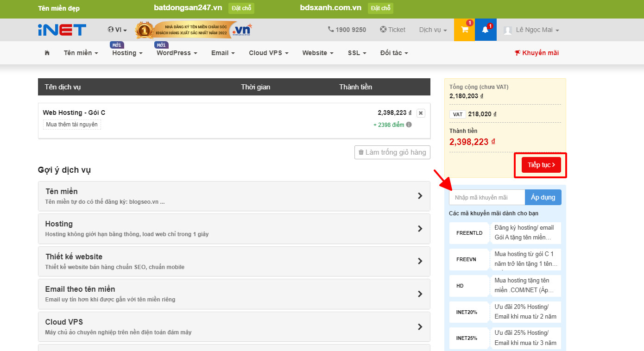Click Đặt chỗ for bdsxanh.com.vn
This screenshot has width=644, height=351.
[x=380, y=8]
